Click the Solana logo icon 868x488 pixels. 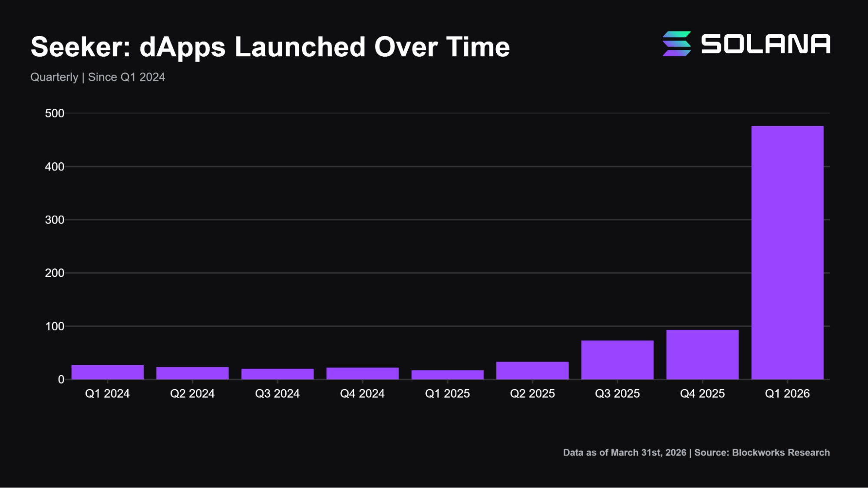click(676, 44)
